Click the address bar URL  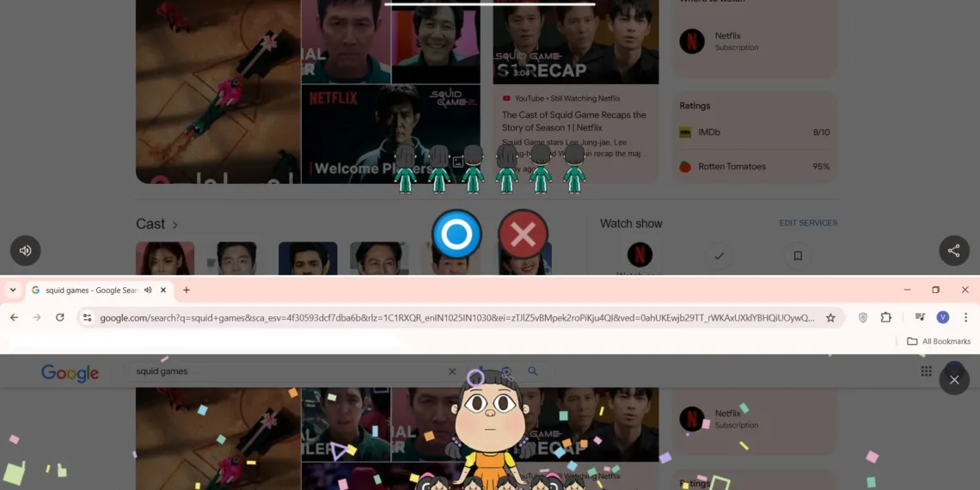click(x=456, y=317)
